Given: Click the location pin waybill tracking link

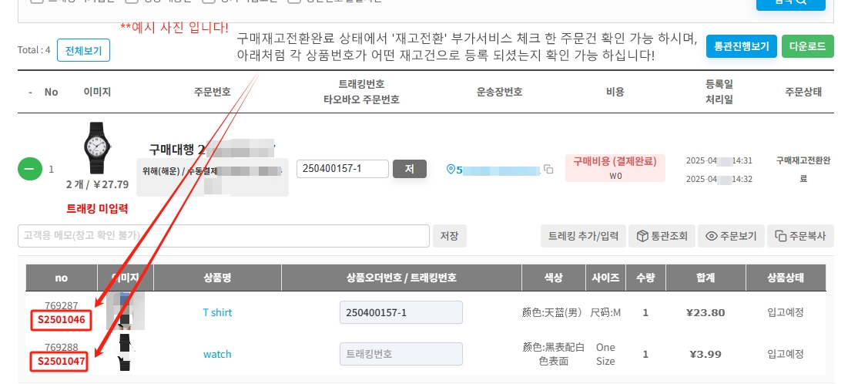Looking at the screenshot, I should [x=493, y=170].
